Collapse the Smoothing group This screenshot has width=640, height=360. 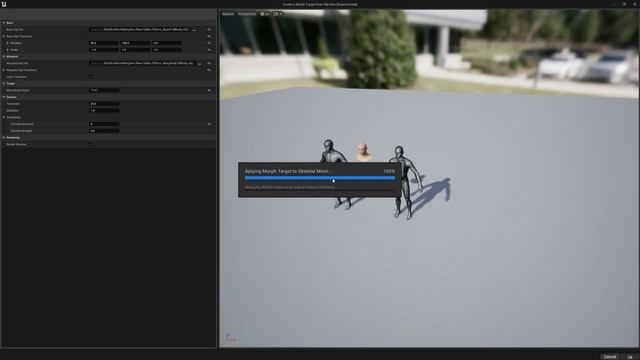(4, 117)
